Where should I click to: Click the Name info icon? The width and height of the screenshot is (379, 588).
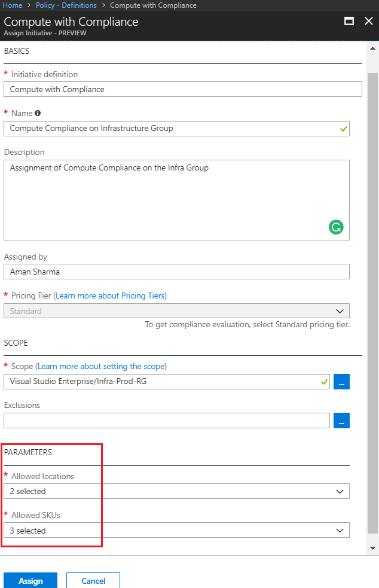(38, 113)
